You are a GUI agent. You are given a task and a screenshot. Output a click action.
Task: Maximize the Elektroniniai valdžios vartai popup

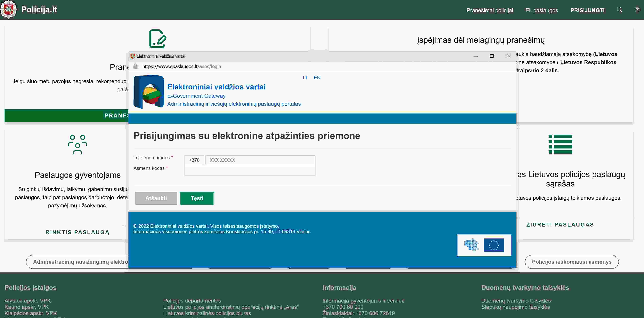pyautogui.click(x=492, y=56)
